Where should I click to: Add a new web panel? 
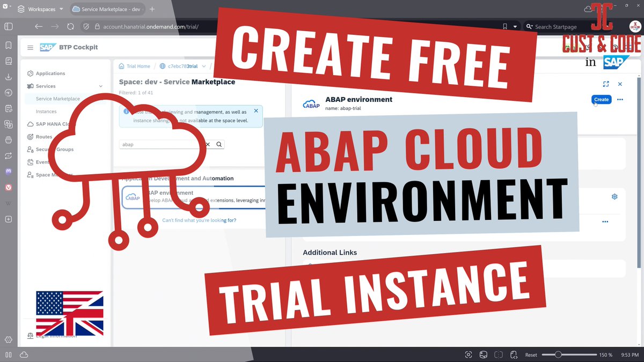[x=8, y=219]
